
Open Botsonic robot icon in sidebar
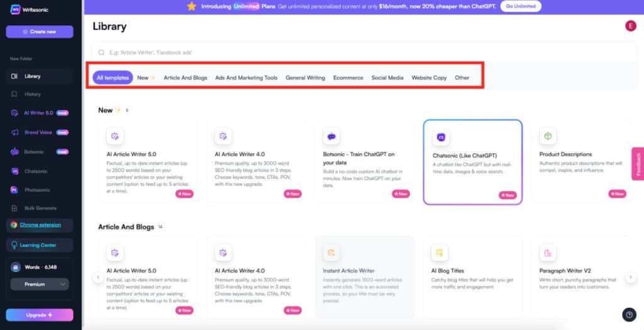click(14, 152)
